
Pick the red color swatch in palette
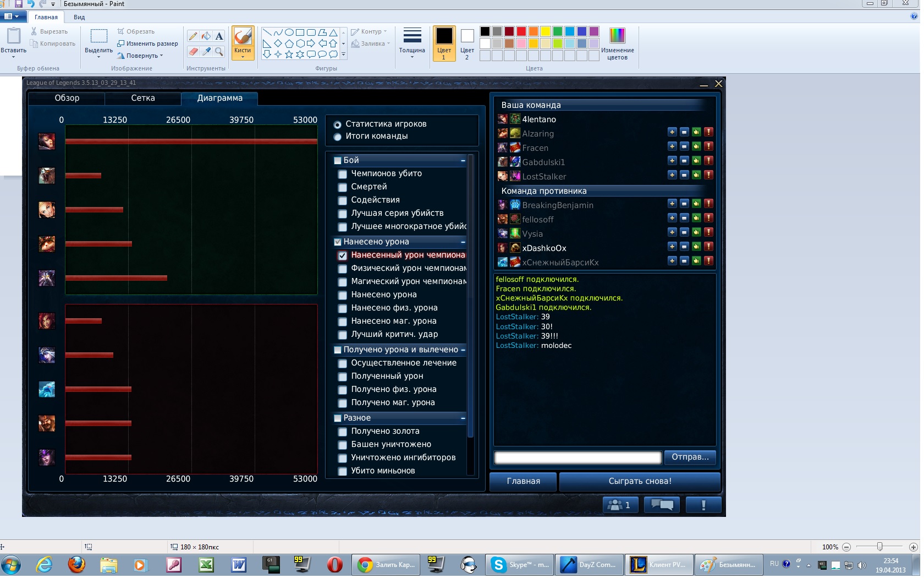521,31
